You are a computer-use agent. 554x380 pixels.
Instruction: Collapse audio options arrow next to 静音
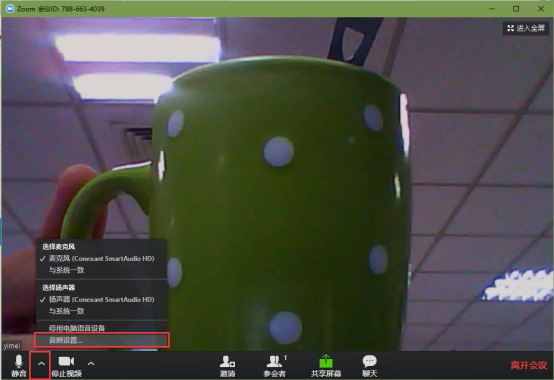pos(41,364)
